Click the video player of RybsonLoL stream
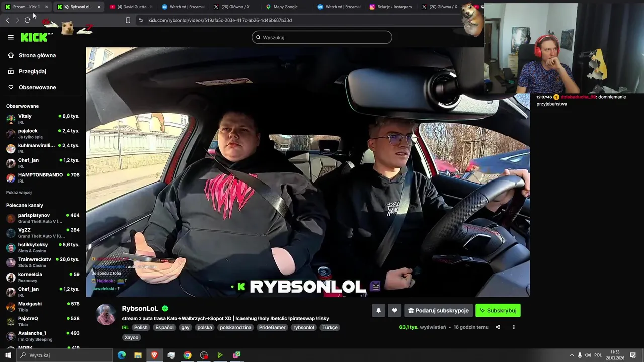 [307, 172]
